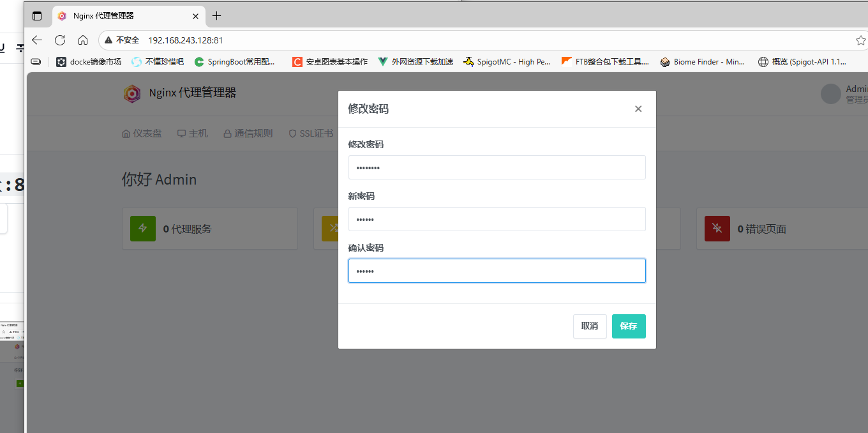
Task: Click the green proxy hosts bolt icon
Action: (143, 229)
